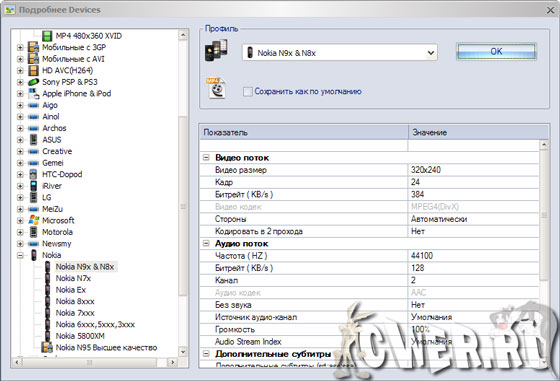Click the OK button
The width and height of the screenshot is (560, 381).
point(496,52)
